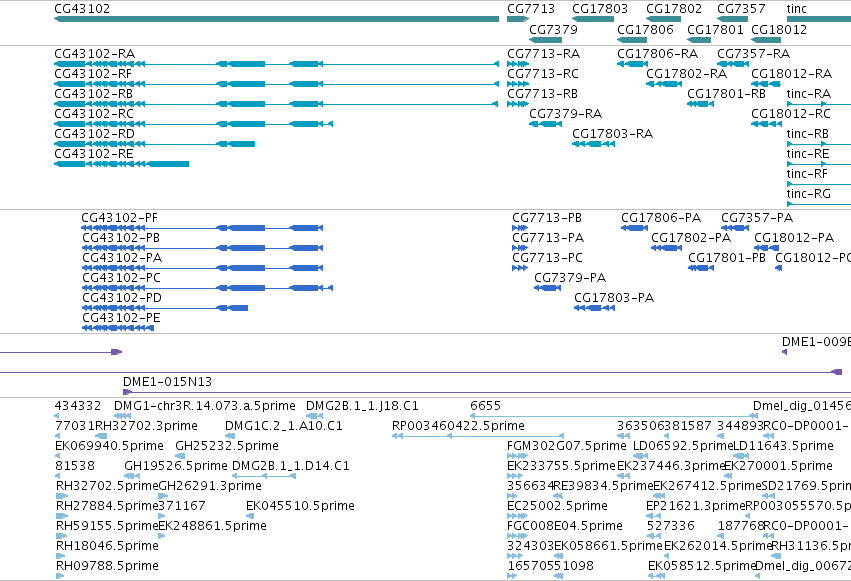
Task: Click transcript CG18012-RC
Action: [766, 124]
